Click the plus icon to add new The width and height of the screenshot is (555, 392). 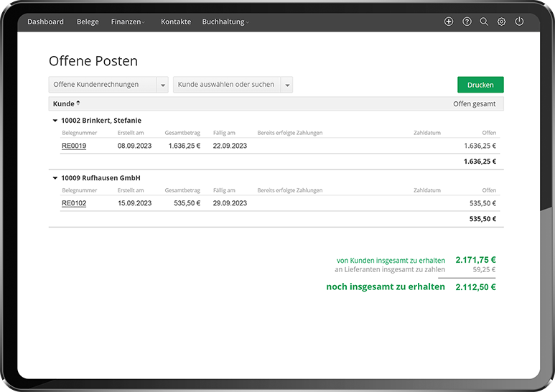[x=449, y=22]
